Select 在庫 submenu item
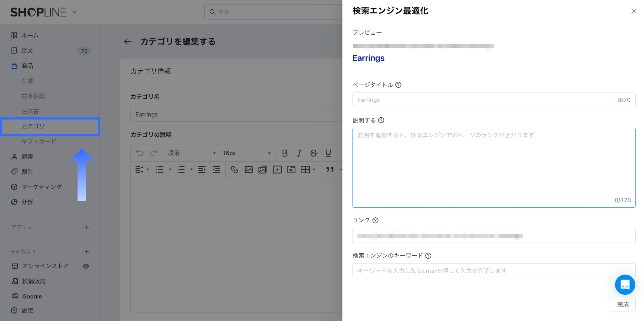Image resolution: width=644 pixels, height=321 pixels. click(x=27, y=81)
